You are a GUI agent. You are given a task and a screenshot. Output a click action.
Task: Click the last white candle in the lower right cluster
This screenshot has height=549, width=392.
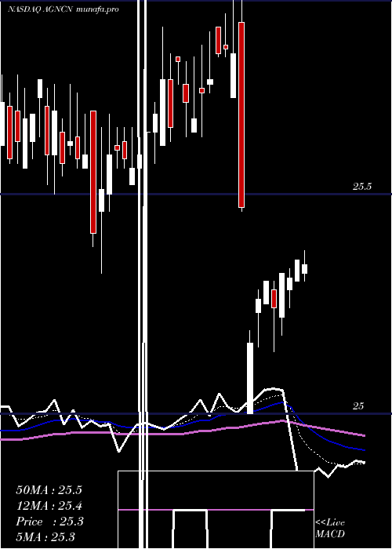304,269
